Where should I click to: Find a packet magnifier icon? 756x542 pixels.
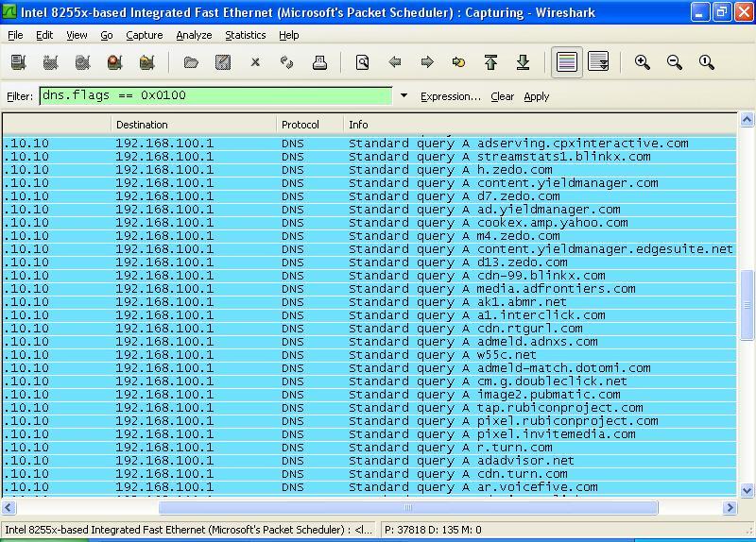(x=363, y=62)
